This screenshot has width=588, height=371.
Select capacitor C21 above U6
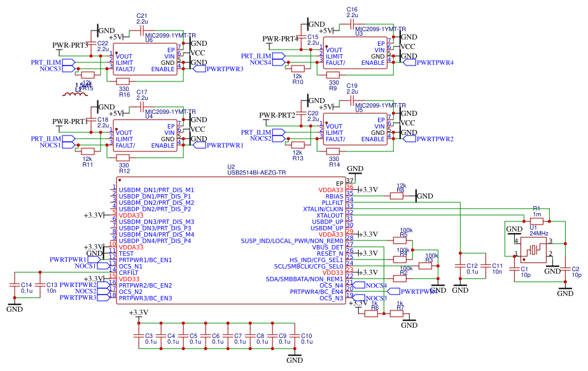[x=142, y=31]
